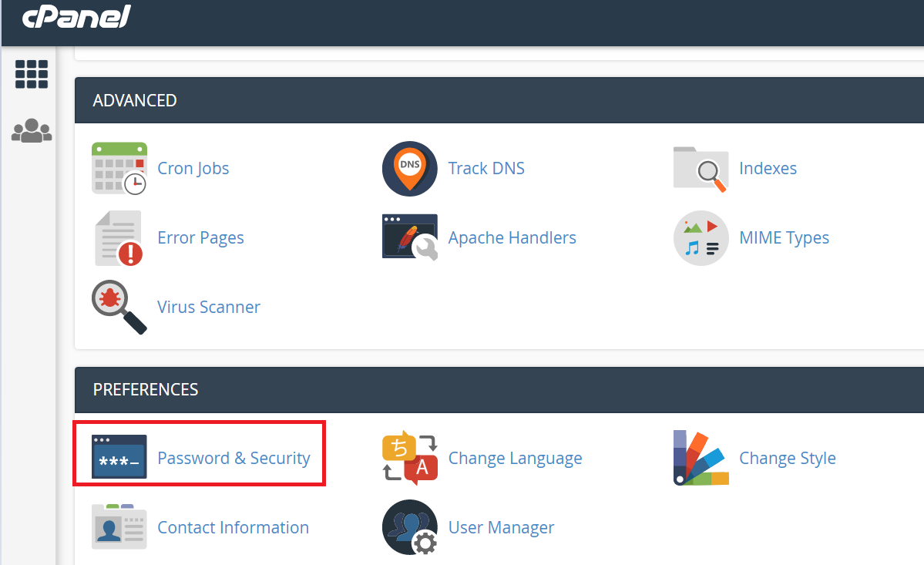The width and height of the screenshot is (924, 565).
Task: Click the Error Pages document icon
Action: coord(119,237)
